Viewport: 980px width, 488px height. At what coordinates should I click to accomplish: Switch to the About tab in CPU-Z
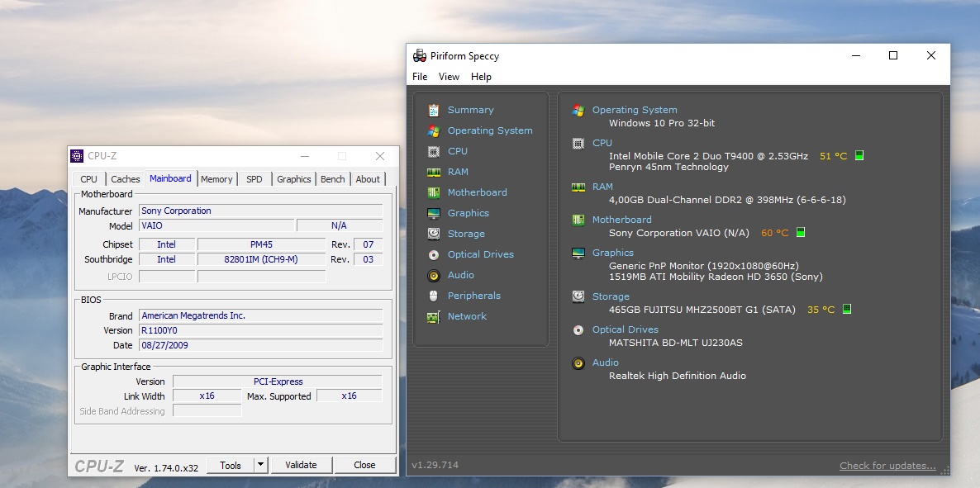pyautogui.click(x=368, y=179)
